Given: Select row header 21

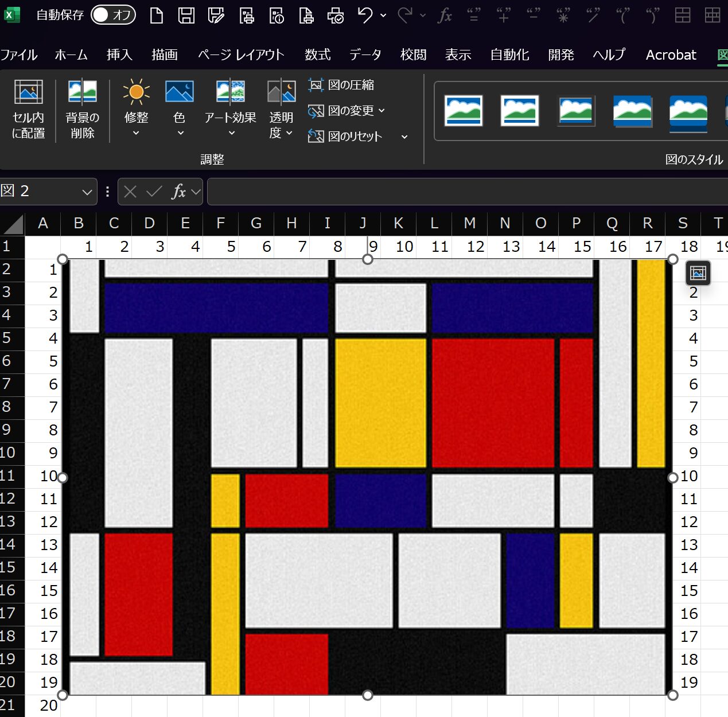Looking at the screenshot, I should coord(12,706).
